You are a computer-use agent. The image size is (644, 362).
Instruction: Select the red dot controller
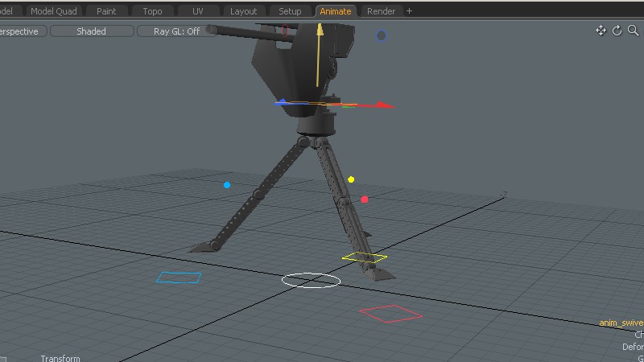tap(365, 200)
